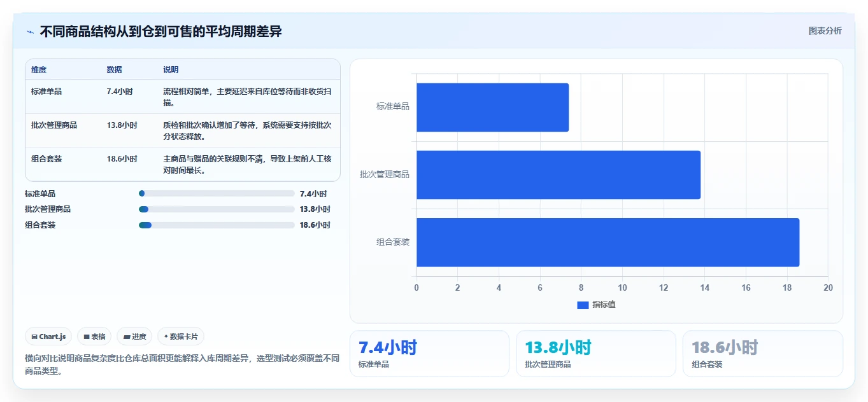Viewport: 868px width, 402px height.
Task: Select the 批次管理商品 cell in the table
Action: pos(54,125)
